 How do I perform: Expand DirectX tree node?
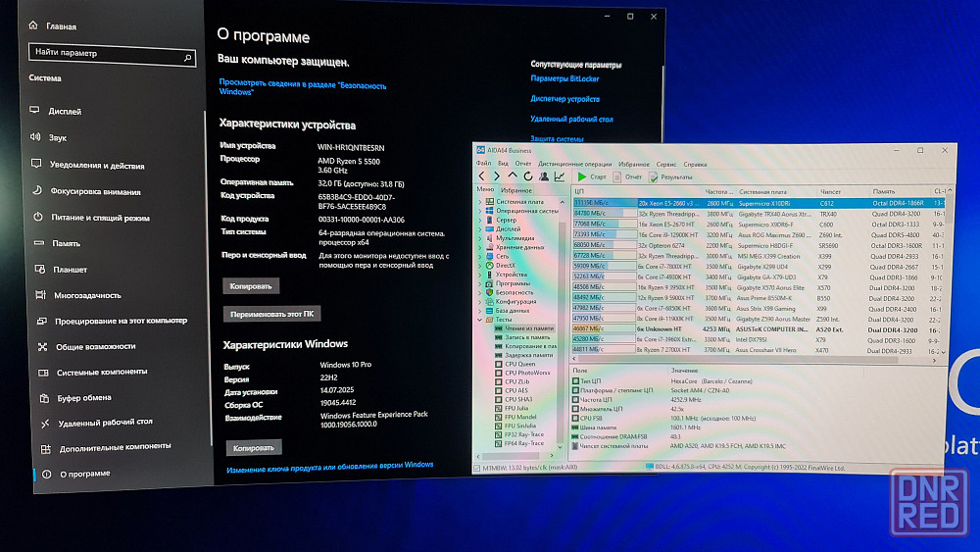[x=480, y=265]
